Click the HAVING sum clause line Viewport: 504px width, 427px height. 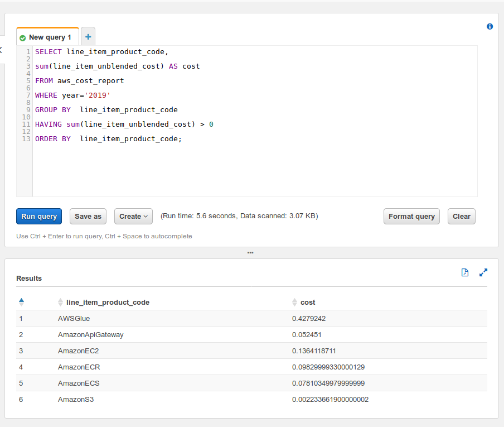click(124, 124)
